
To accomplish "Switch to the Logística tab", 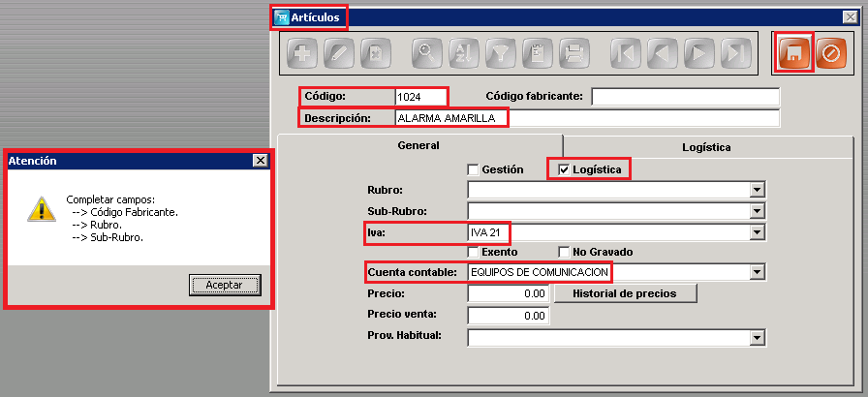I will pyautogui.click(x=706, y=147).
